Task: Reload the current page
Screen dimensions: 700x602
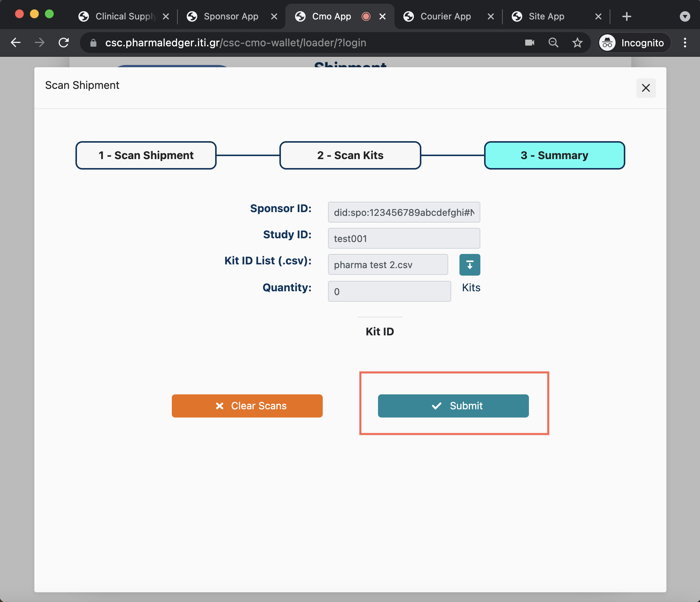Action: (64, 43)
